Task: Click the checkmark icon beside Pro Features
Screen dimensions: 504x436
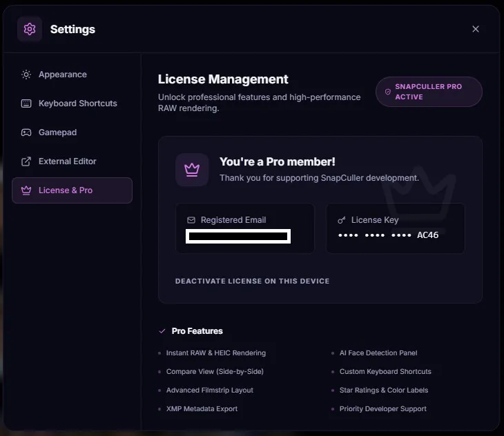Action: tap(162, 331)
